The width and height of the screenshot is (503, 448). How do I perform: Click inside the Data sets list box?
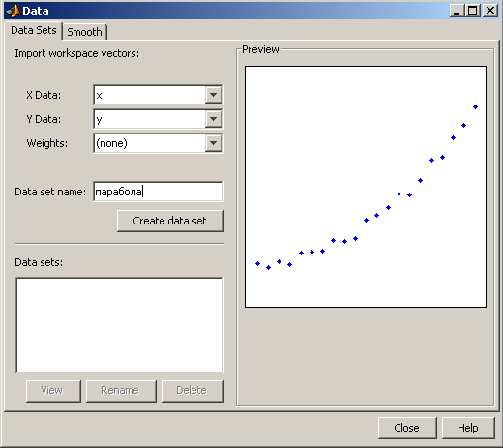(120, 325)
